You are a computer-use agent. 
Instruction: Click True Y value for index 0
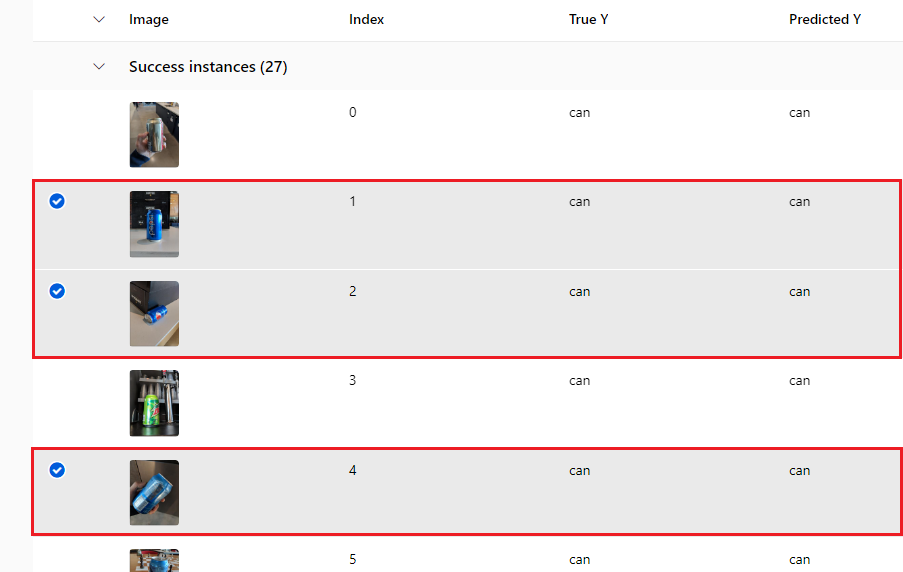click(579, 113)
